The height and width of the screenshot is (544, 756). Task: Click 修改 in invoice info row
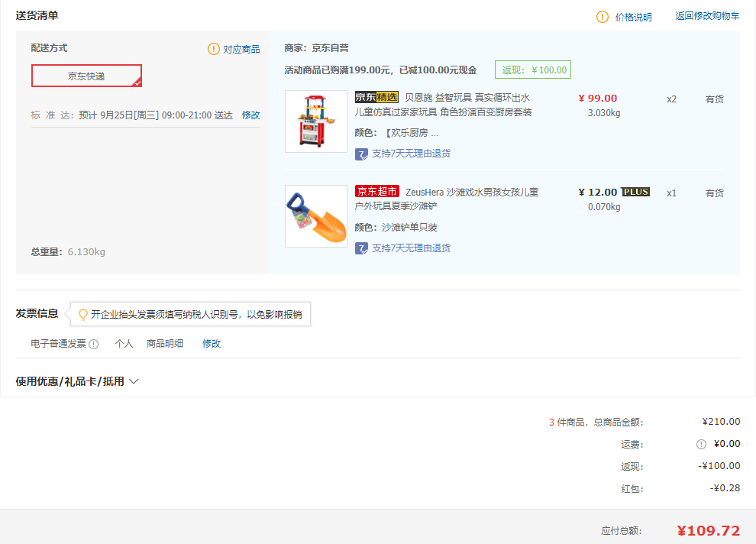tap(212, 343)
